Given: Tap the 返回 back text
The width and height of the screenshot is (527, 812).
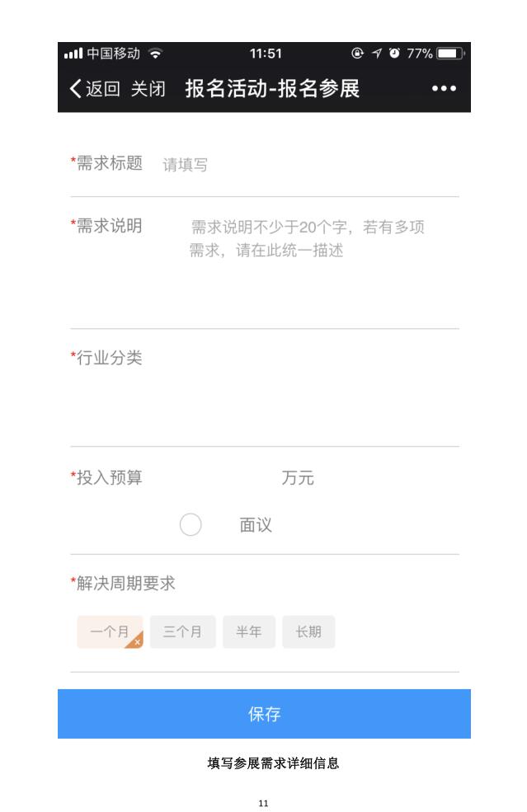Looking at the screenshot, I should [103, 89].
